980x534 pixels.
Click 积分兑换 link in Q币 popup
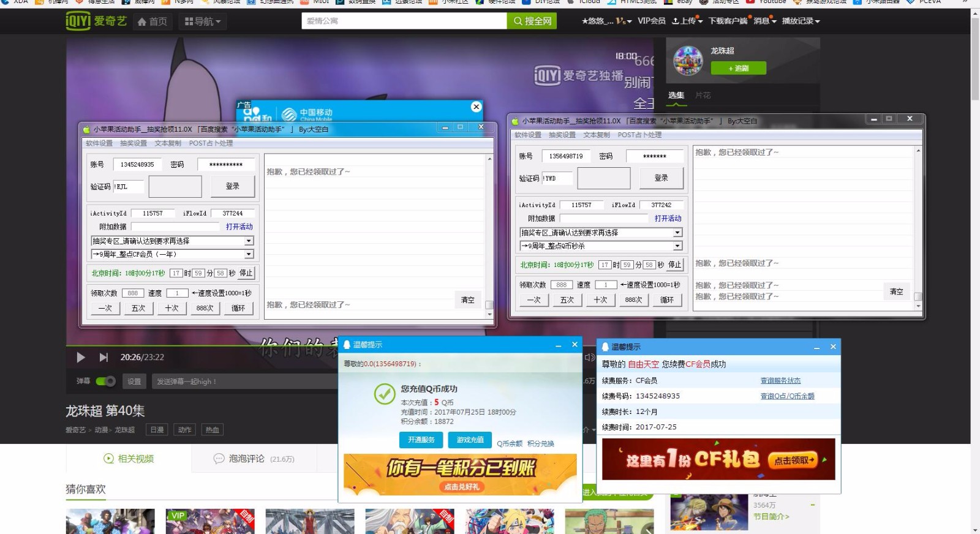click(541, 443)
